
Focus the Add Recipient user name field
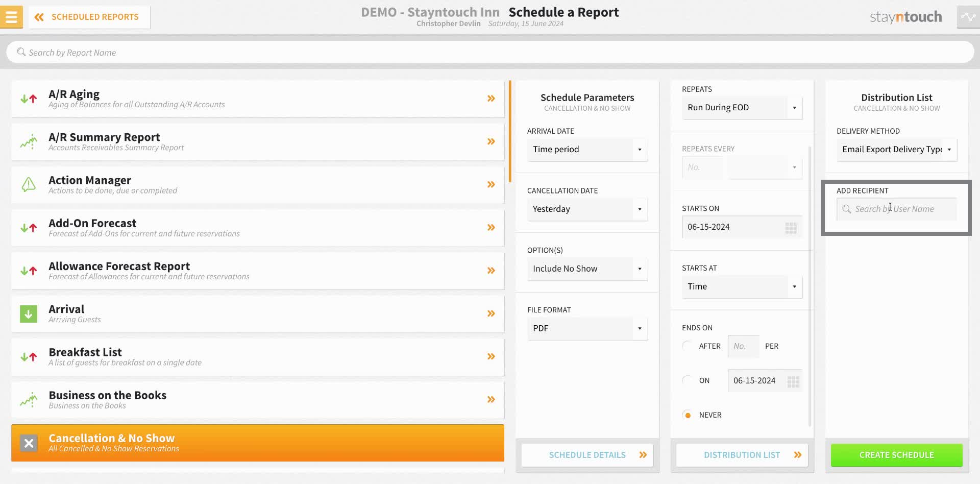click(x=897, y=209)
